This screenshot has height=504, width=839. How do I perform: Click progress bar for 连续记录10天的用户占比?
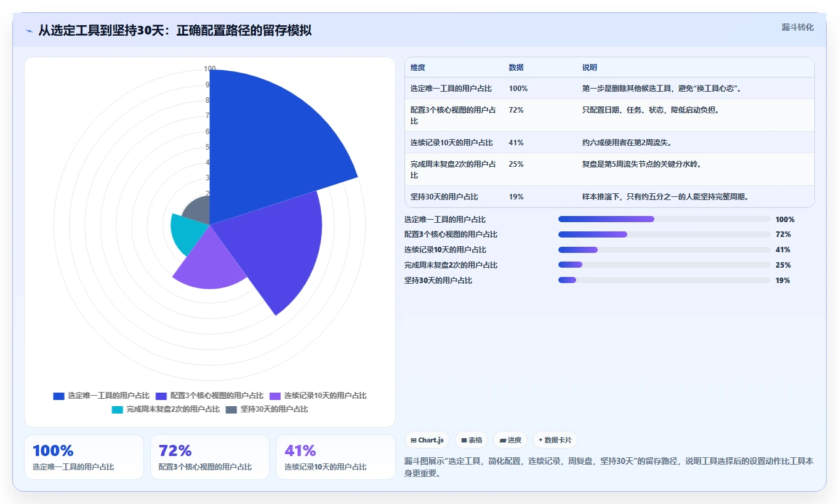(664, 250)
